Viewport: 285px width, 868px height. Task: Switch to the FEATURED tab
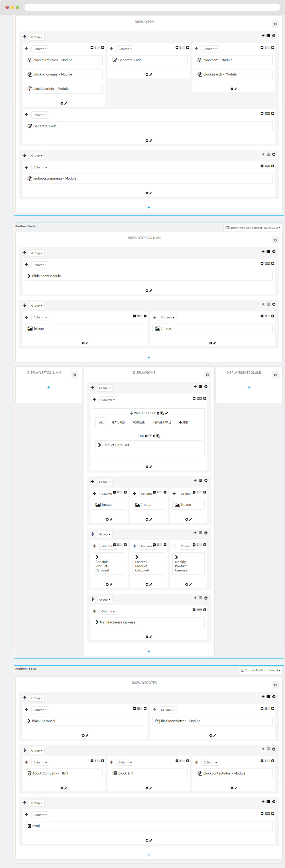coord(118,423)
